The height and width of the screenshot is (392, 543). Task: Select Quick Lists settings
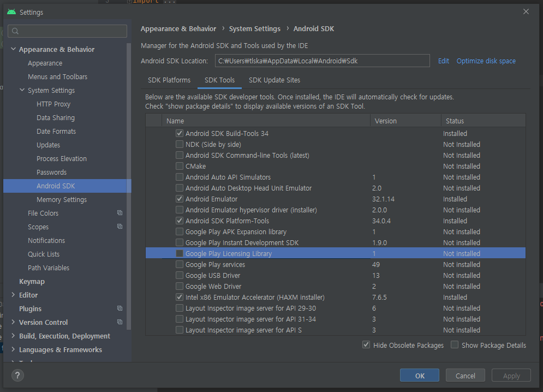point(44,254)
